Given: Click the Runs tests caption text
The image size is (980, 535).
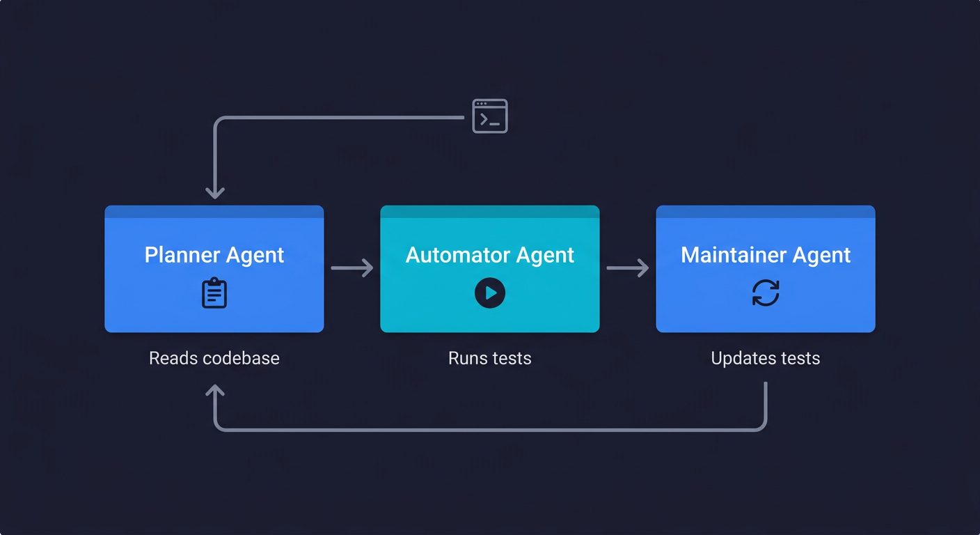Looking at the screenshot, I should click(x=489, y=358).
